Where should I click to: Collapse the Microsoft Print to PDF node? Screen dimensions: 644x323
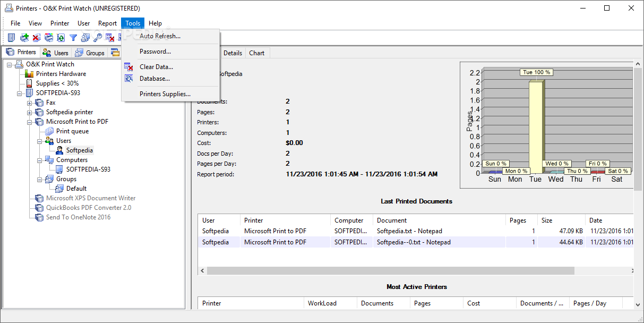(x=30, y=122)
